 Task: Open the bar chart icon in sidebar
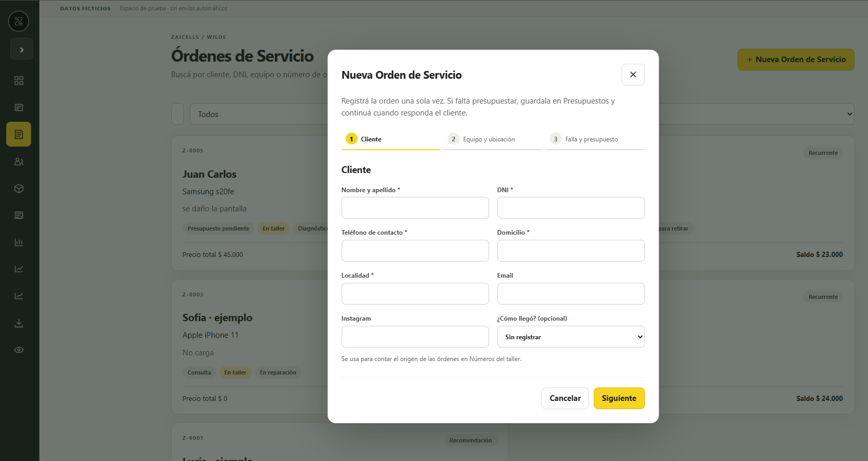click(19, 242)
